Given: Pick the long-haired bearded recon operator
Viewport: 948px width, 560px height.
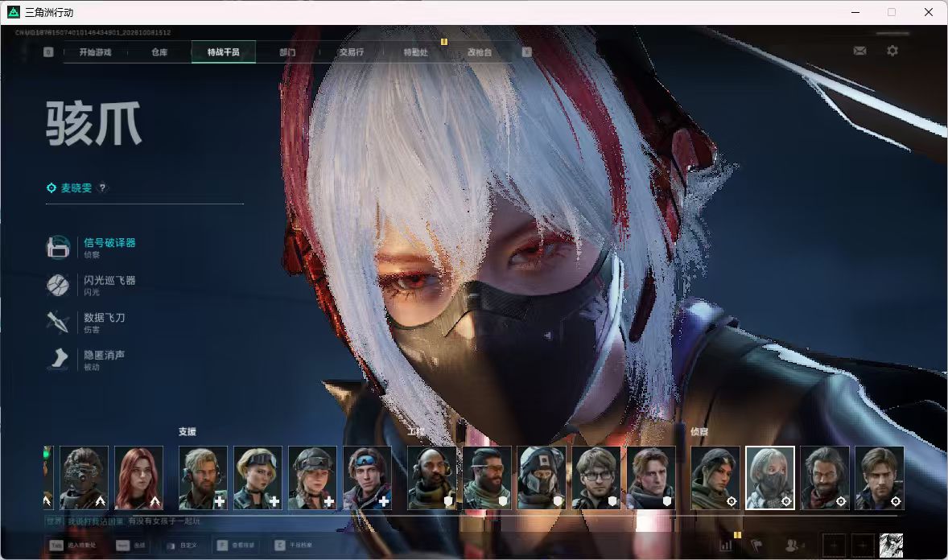Looking at the screenshot, I should (x=825, y=478).
